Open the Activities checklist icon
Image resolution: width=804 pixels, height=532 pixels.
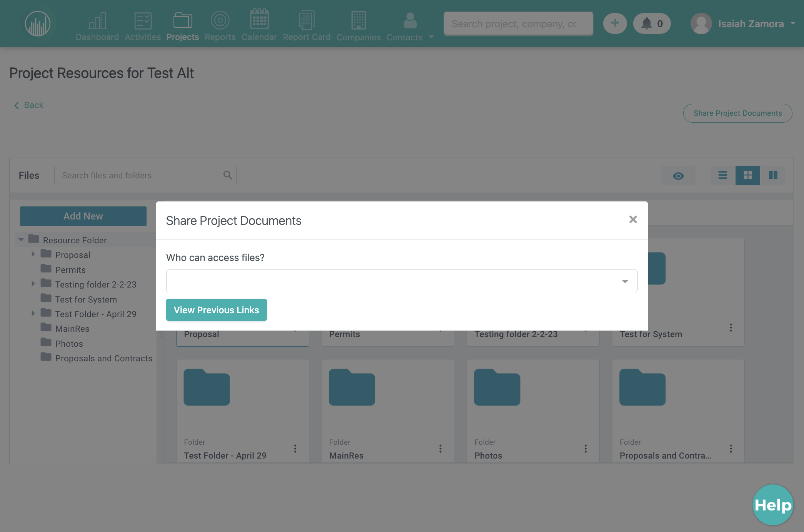[x=143, y=20]
